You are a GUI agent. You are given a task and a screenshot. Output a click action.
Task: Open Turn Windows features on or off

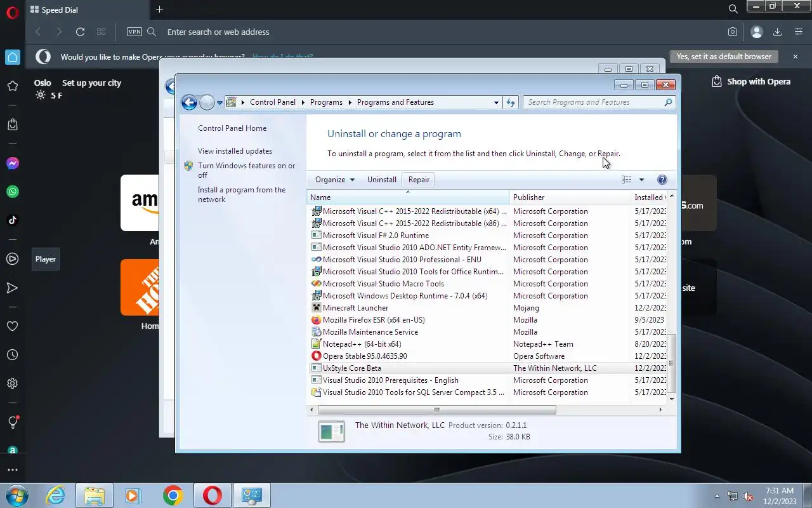[x=246, y=170]
